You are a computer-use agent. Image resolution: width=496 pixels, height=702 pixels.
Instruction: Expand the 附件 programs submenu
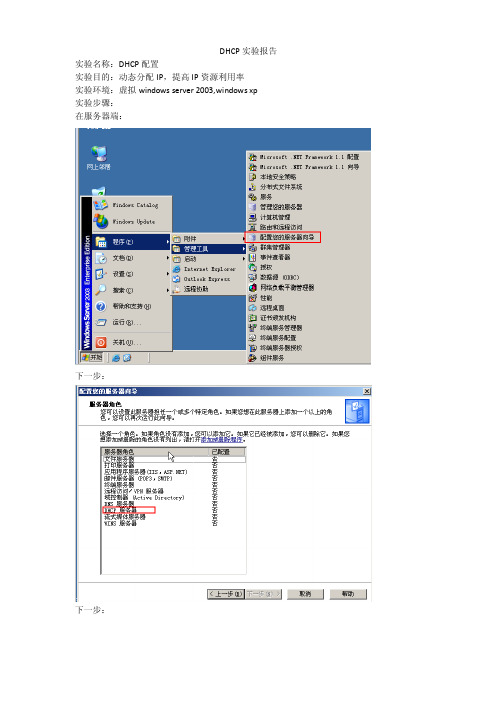209,239
